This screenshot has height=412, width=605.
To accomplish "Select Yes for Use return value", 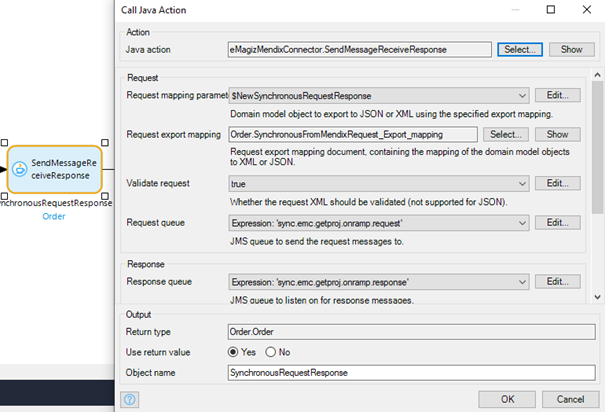I will pos(233,352).
